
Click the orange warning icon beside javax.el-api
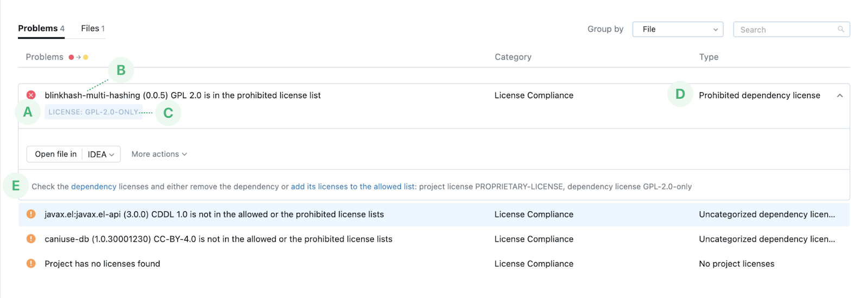(x=31, y=214)
